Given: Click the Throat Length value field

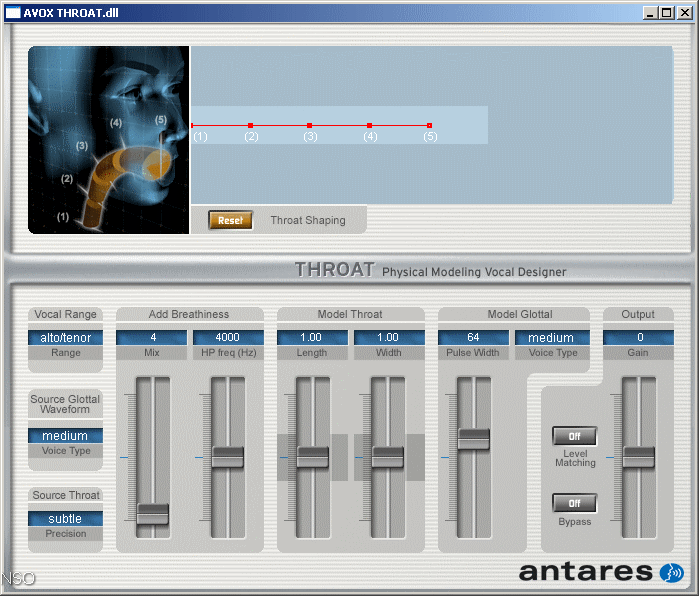Looking at the screenshot, I should pyautogui.click(x=312, y=338).
